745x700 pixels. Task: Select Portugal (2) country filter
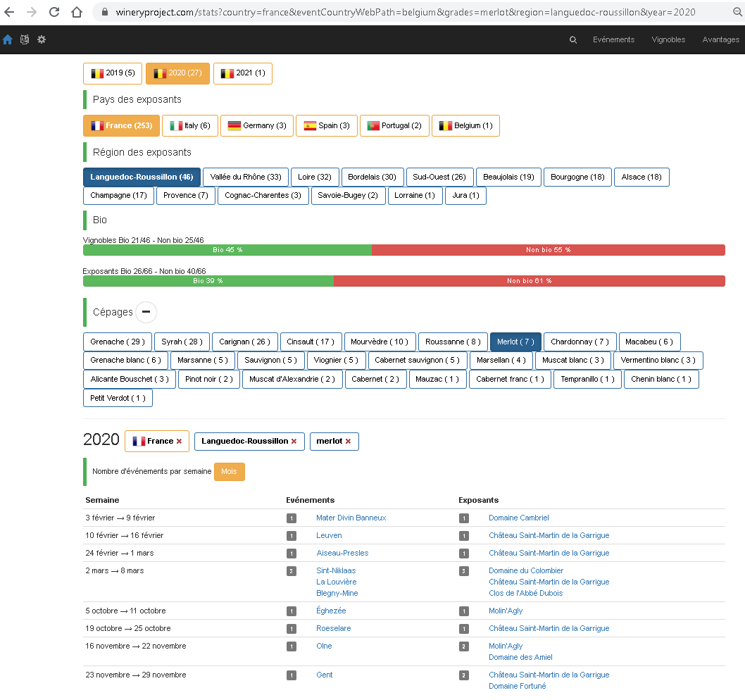point(394,126)
